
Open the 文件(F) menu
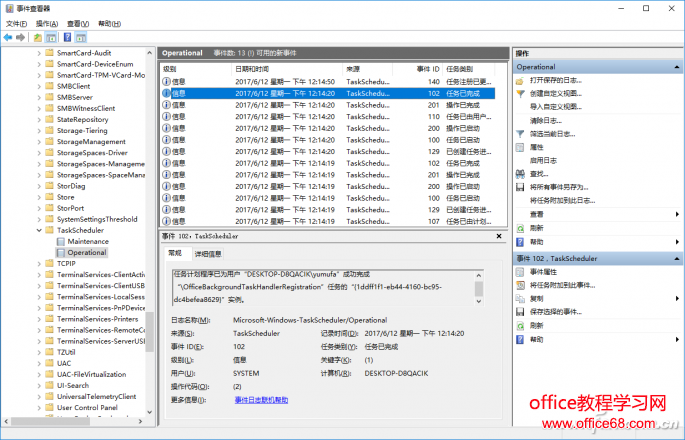(17, 22)
